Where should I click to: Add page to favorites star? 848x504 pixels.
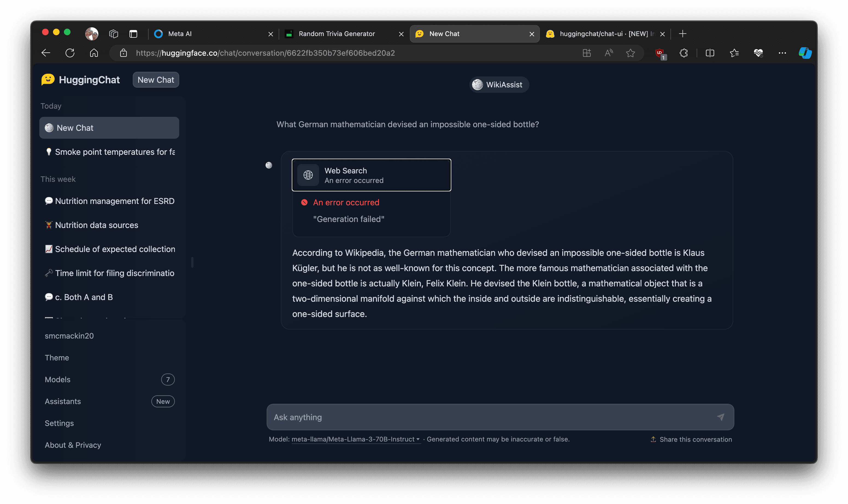pos(630,53)
